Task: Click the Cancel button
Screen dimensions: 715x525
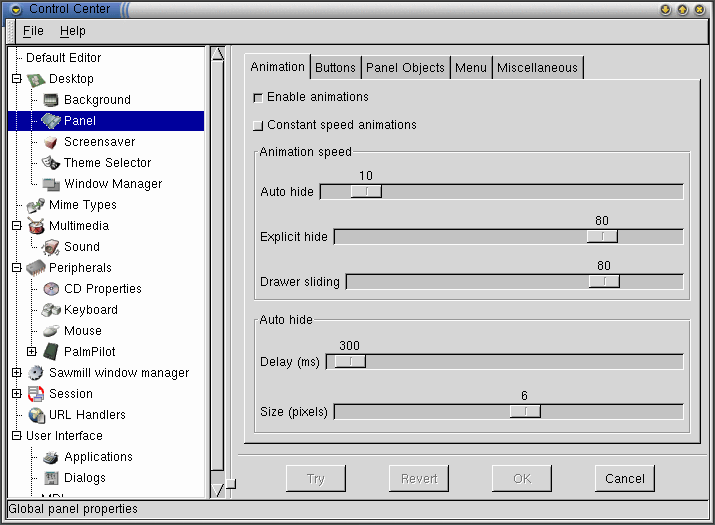Action: pyautogui.click(x=625, y=478)
